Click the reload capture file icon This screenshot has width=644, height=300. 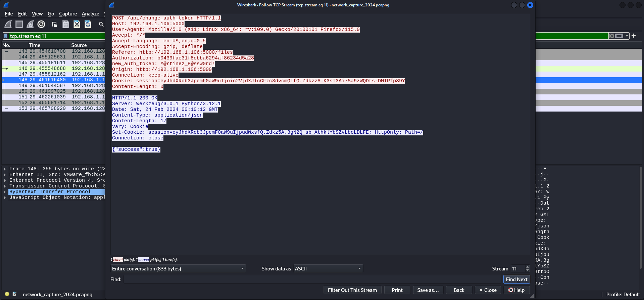tap(88, 24)
